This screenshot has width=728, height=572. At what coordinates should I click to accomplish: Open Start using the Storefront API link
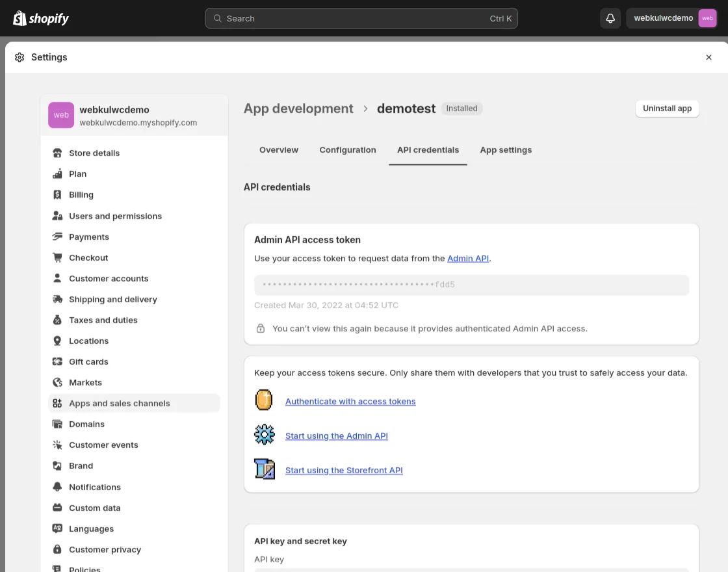[344, 471]
